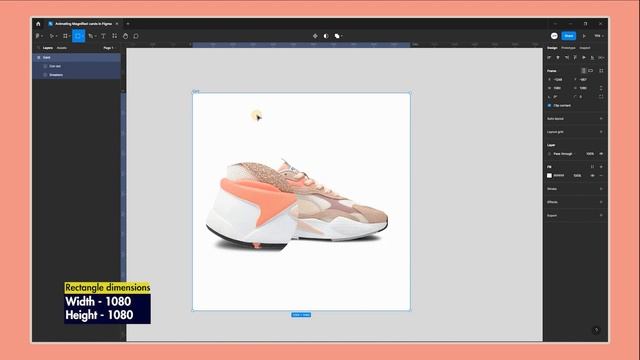Viewport: 640px width, 360px height.
Task: Align horizontal centers
Action: coord(558,58)
